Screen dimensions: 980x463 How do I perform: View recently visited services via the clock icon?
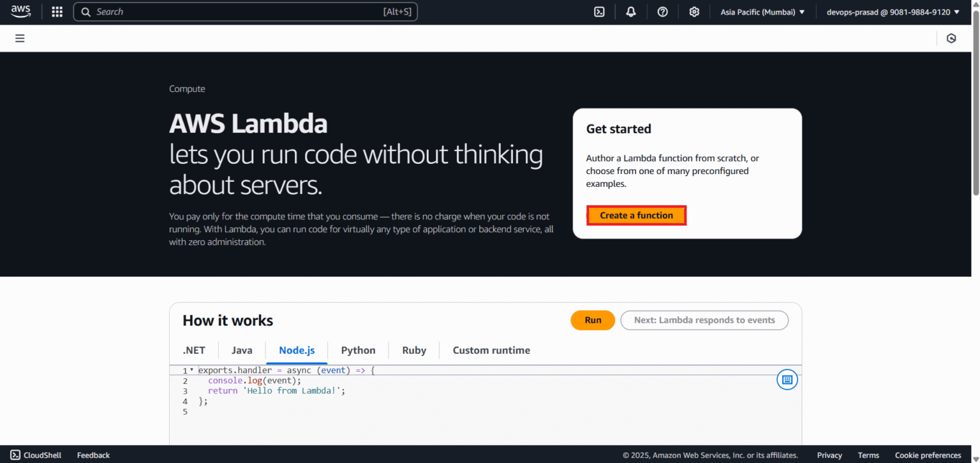951,38
